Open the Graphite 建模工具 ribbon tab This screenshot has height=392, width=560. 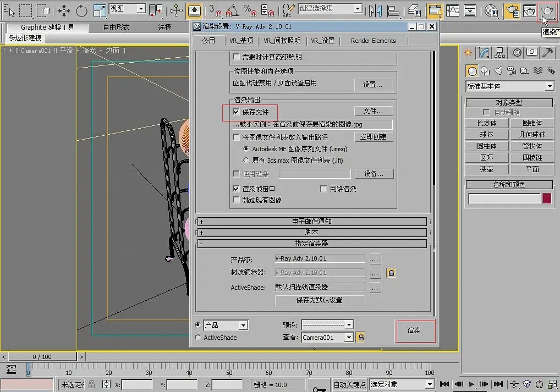click(47, 27)
